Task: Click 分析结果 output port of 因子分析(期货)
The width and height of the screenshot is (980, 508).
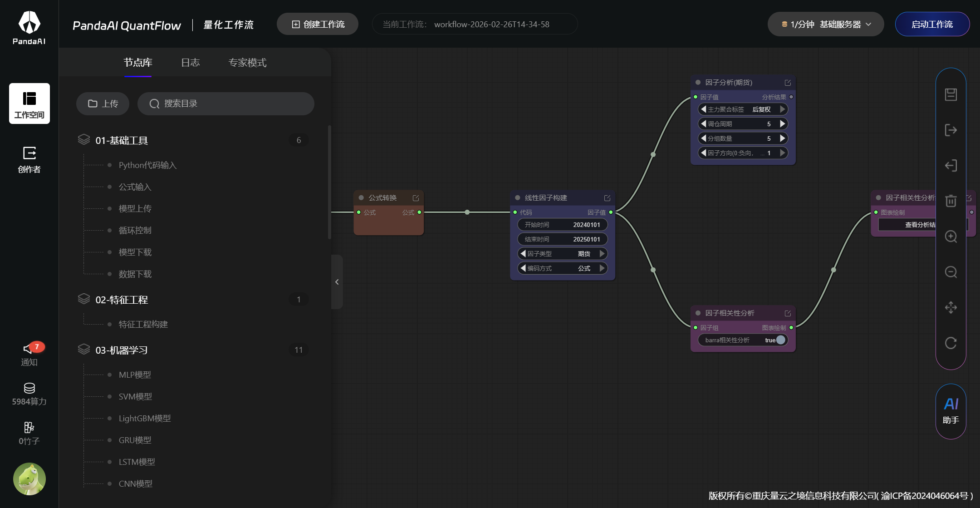Action: point(791,97)
